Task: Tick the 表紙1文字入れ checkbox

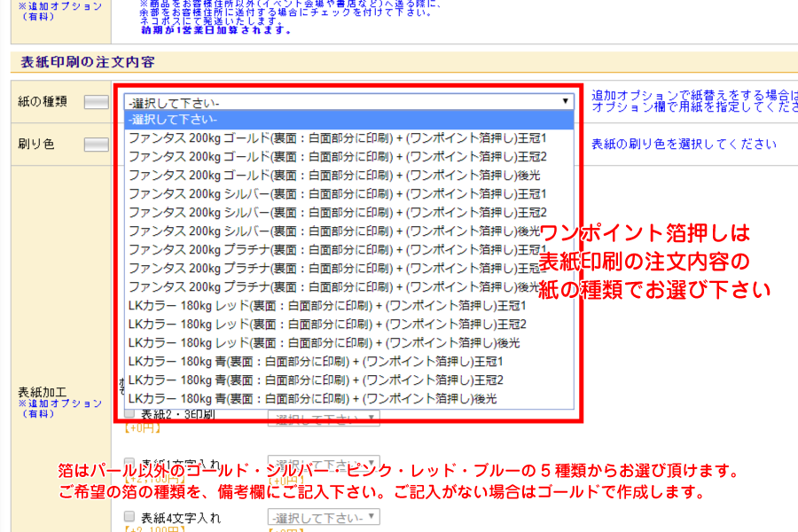Action: 129,463
